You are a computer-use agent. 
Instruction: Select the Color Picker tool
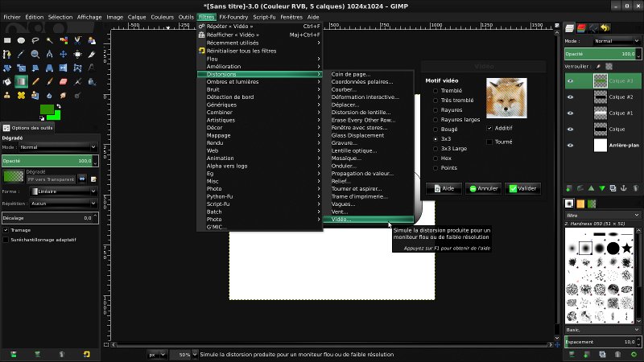pyautogui.click(x=21, y=54)
